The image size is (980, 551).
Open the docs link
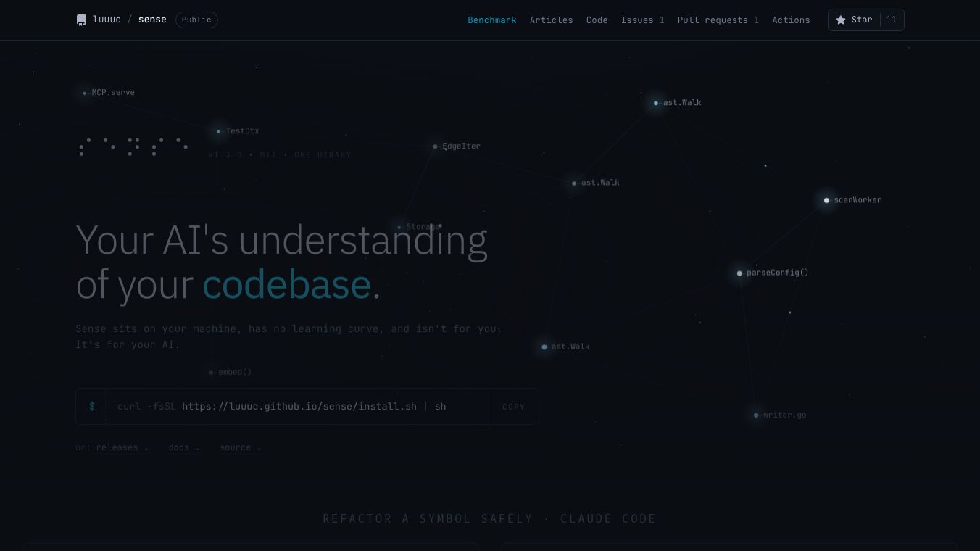coord(184,448)
